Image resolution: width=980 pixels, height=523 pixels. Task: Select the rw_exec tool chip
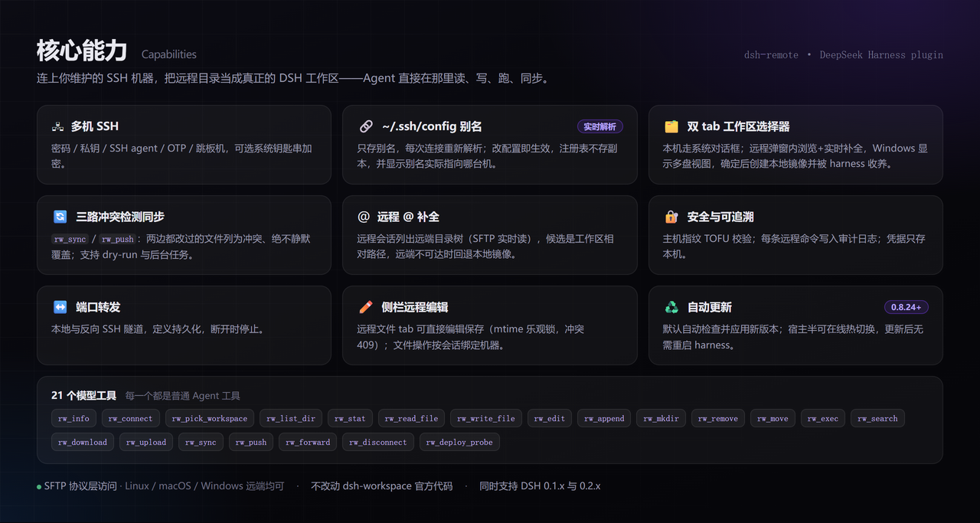click(823, 418)
